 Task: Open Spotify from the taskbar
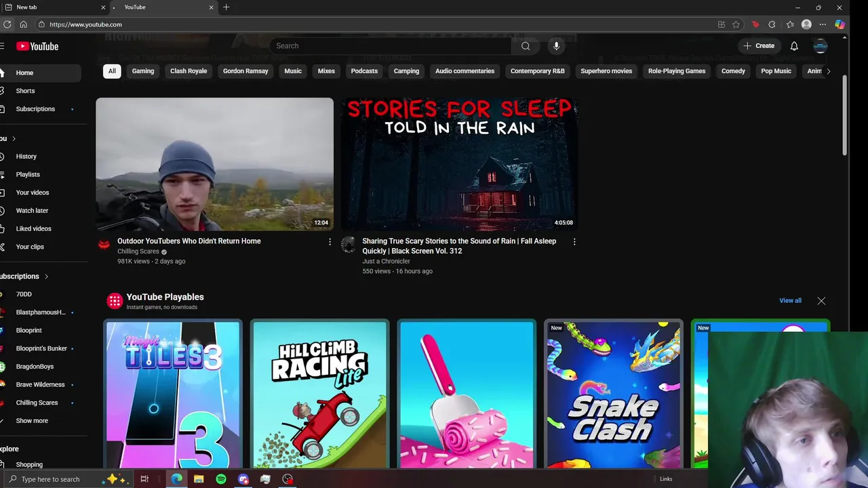(221, 479)
